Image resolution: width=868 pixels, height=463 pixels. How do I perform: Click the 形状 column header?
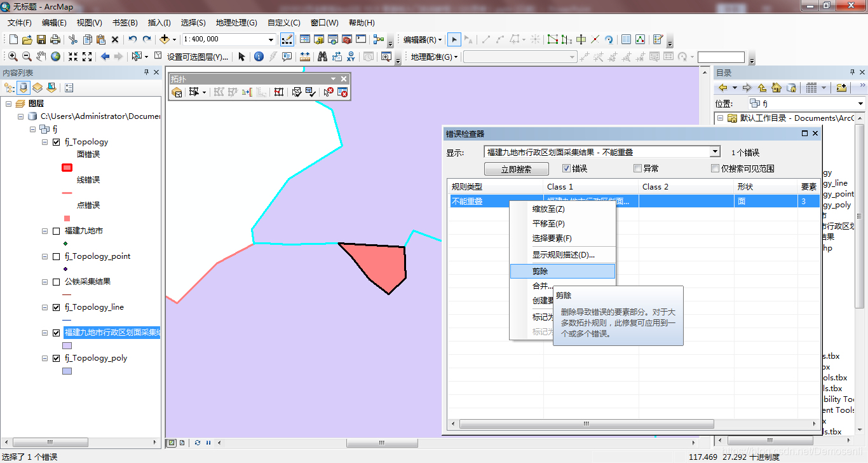click(x=765, y=187)
